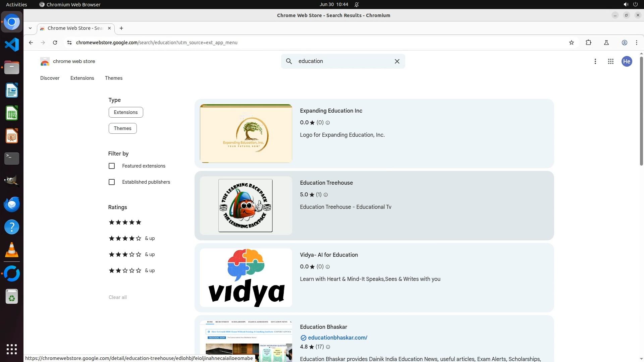The height and width of the screenshot is (362, 644).
Task: Go to the Discover tab
Action: click(50, 78)
